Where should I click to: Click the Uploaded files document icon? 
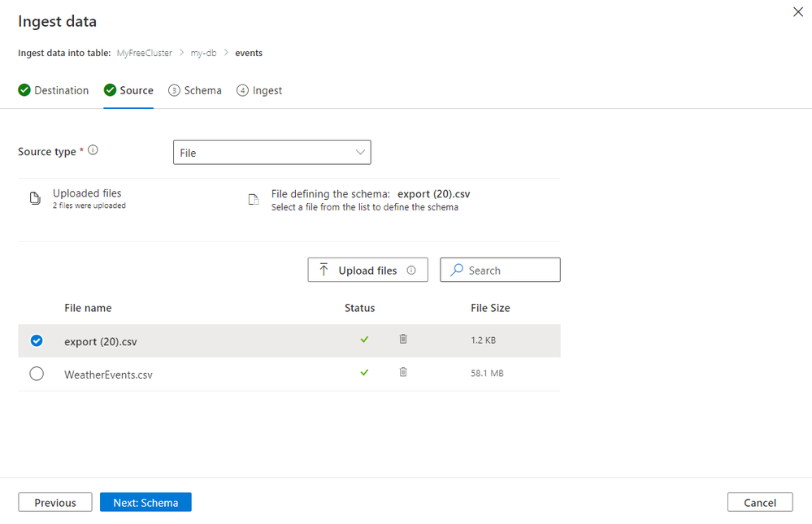click(x=35, y=198)
